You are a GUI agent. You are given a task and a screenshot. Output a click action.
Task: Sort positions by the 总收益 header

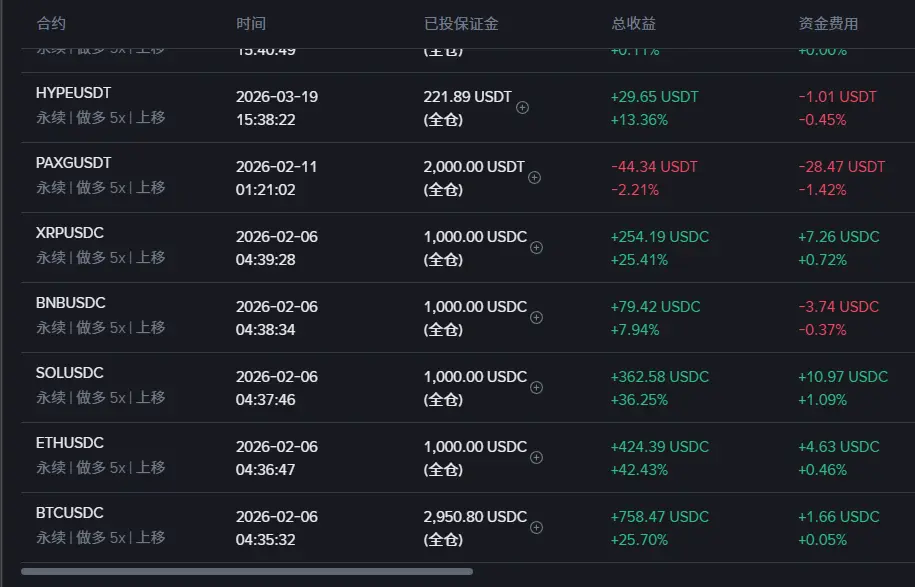click(x=634, y=23)
